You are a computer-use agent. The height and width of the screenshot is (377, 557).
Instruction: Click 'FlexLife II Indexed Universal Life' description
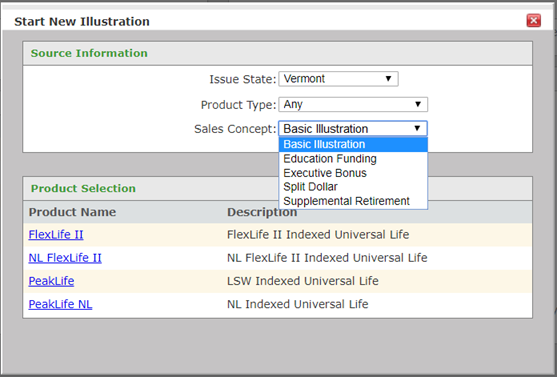click(x=318, y=235)
